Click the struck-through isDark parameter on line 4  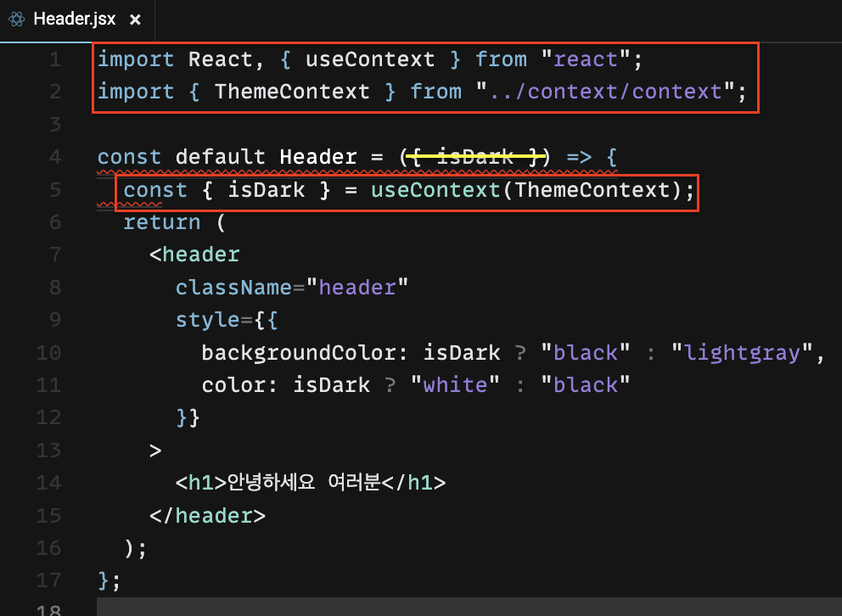coord(475,157)
